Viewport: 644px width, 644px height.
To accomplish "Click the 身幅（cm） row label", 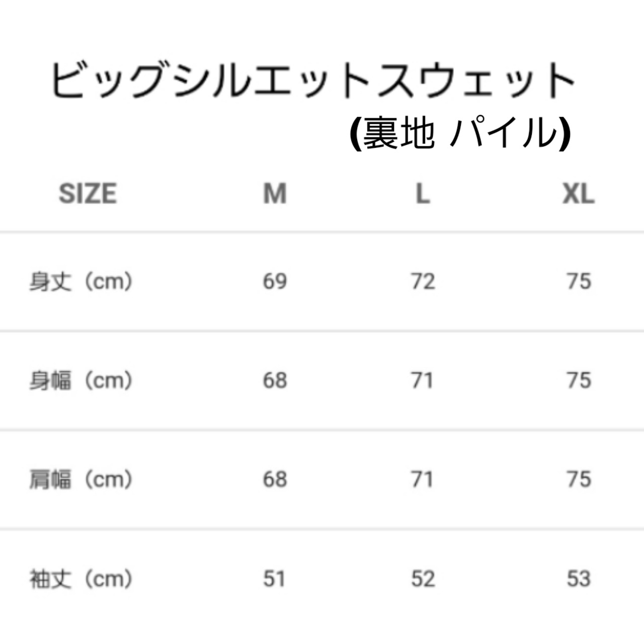I will [x=80, y=380].
